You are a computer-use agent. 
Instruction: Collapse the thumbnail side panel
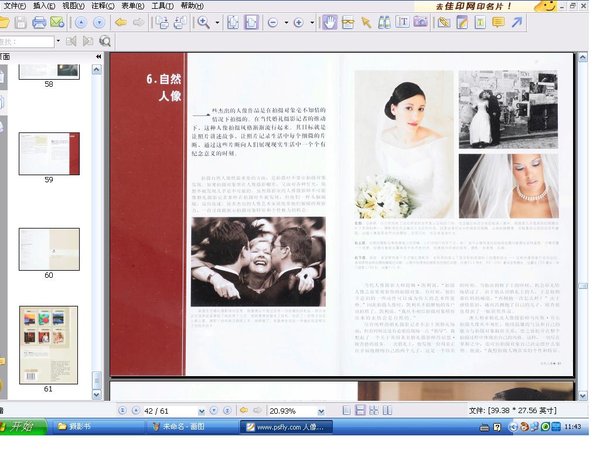coord(98,57)
